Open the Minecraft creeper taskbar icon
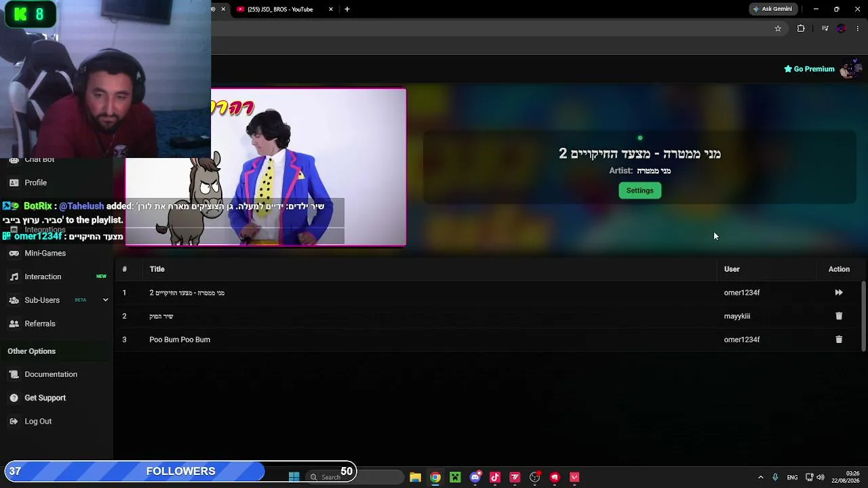Viewport: 868px width, 488px height. point(455,477)
